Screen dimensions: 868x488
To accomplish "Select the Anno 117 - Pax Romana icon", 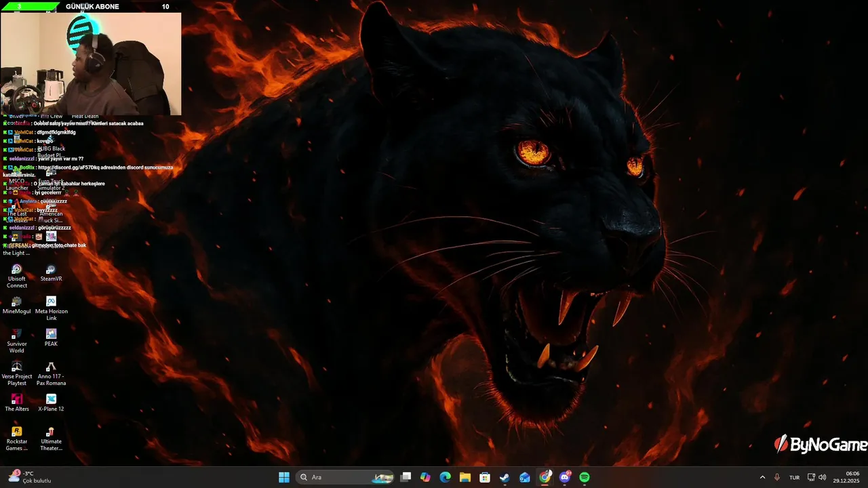I will [51, 373].
